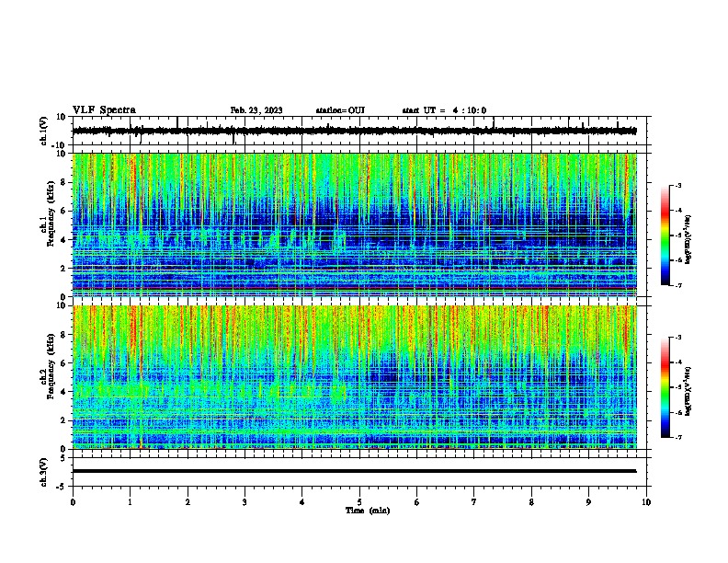Click the "Time (min)" x-axis label

368,511
